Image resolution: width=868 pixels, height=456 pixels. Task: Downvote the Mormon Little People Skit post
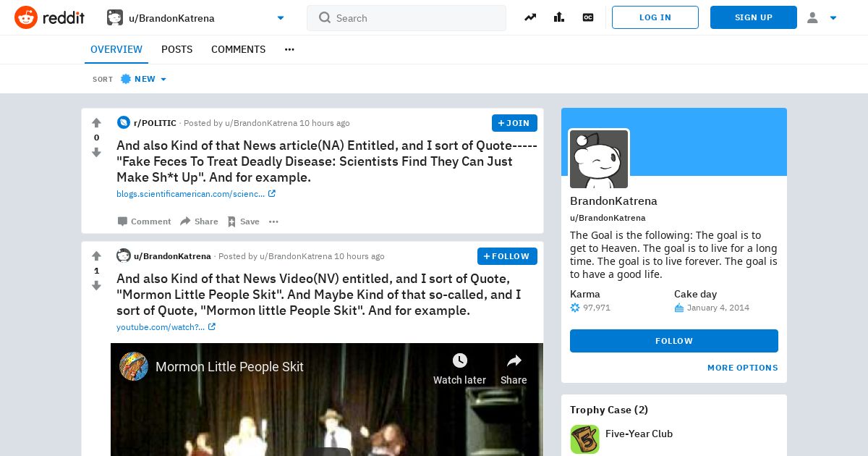(x=96, y=286)
